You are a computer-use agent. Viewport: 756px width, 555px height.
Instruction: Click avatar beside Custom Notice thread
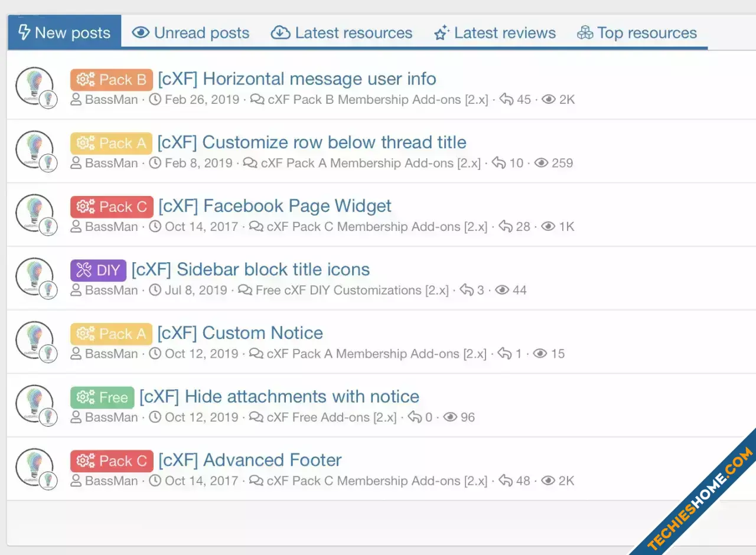click(34, 341)
